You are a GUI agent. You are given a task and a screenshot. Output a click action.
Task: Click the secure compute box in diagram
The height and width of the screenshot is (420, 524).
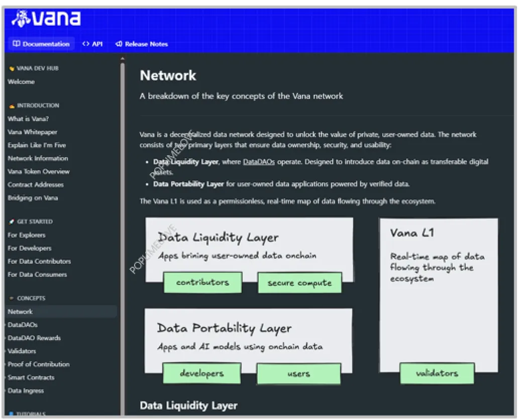tap(299, 283)
